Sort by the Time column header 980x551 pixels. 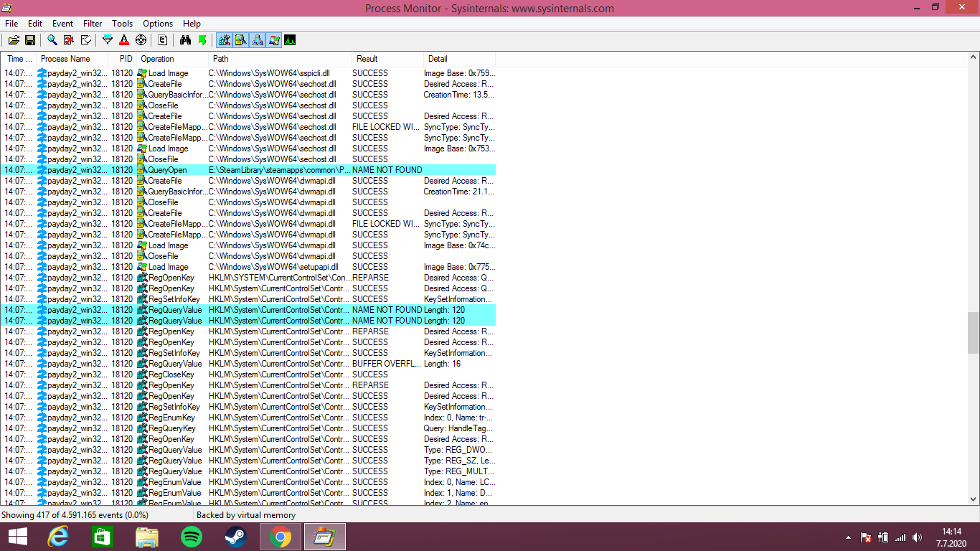coord(19,59)
